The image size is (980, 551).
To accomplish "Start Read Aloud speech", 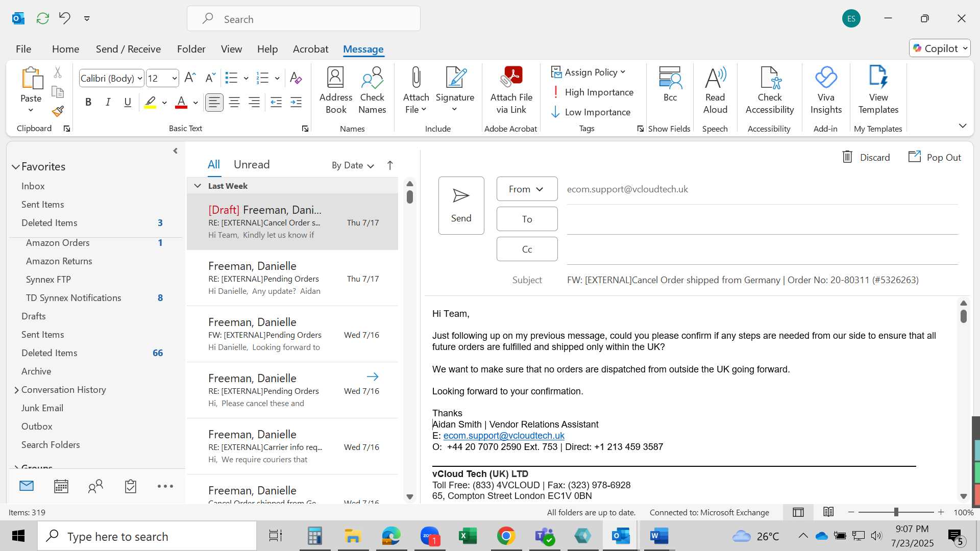I will pos(715,91).
